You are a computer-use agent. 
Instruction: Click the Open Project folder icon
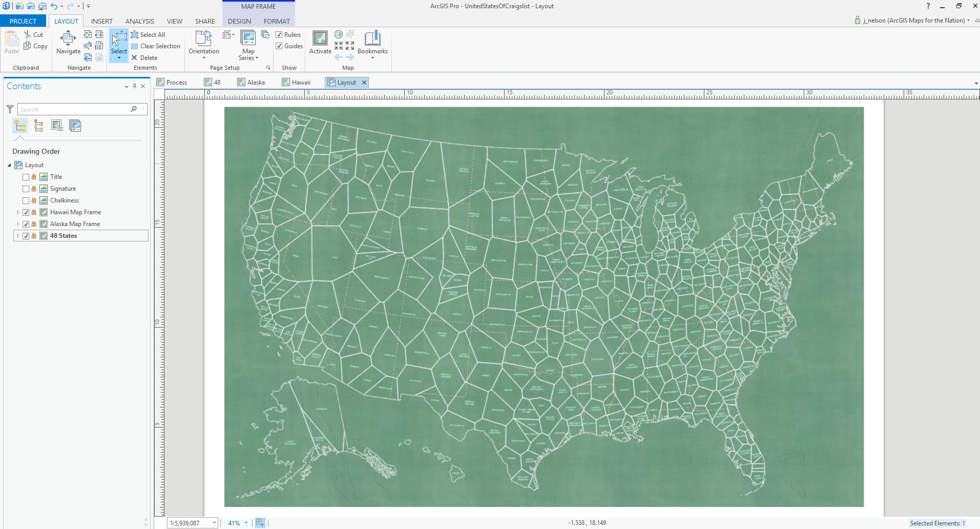[x=31, y=6]
